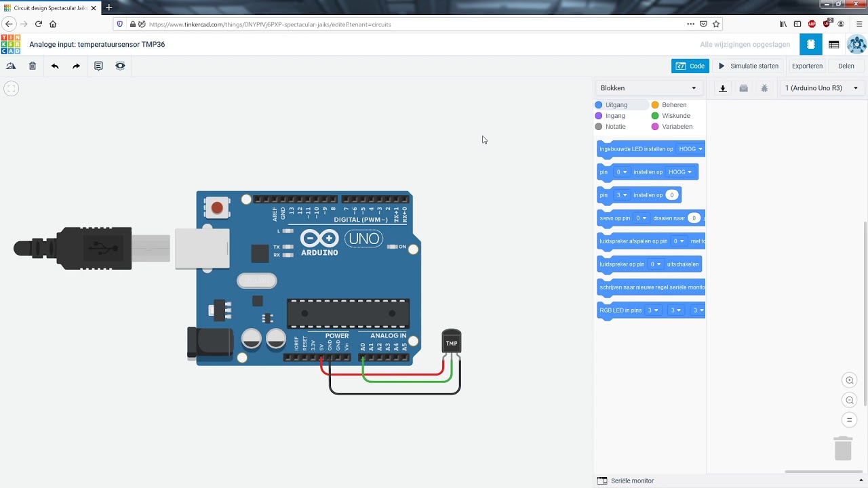
Task: Toggle notes visibility with the eye icon
Action: (120, 66)
